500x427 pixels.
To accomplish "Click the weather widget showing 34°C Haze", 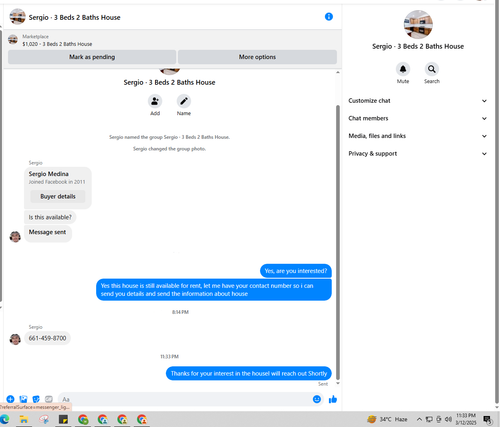I will point(387,419).
